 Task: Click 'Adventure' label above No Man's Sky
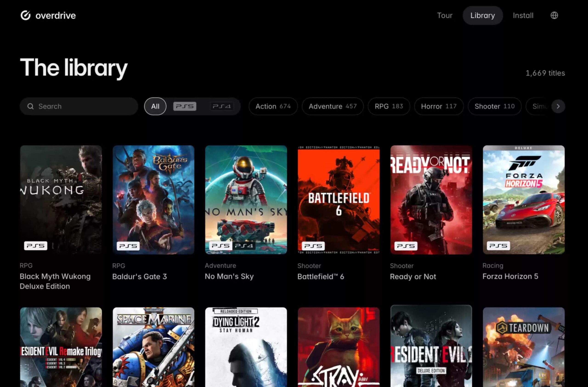pyautogui.click(x=220, y=266)
